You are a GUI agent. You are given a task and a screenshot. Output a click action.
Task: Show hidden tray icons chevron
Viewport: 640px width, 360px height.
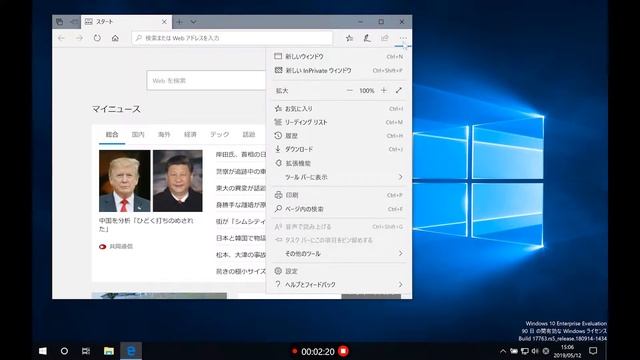coord(503,351)
